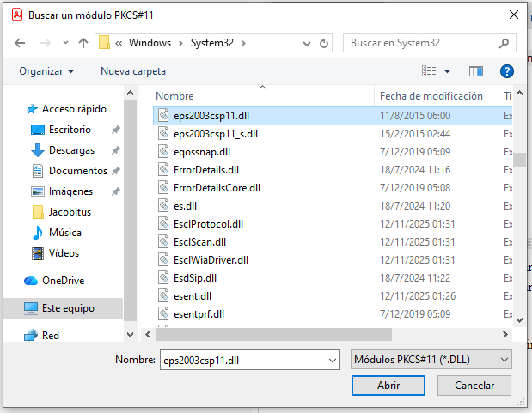532x413 pixels.
Task: Select the ErrorDetails.dll file
Action: (x=206, y=170)
